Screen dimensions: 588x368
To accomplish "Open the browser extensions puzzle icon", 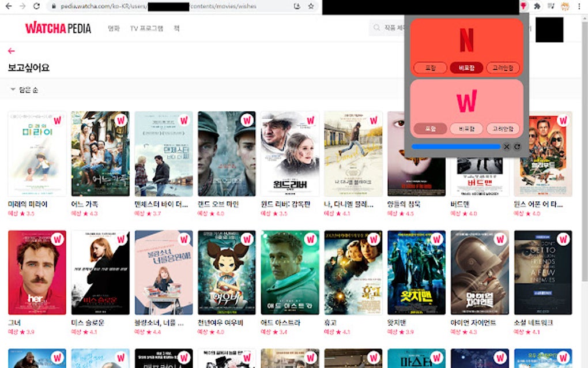I will [536, 7].
